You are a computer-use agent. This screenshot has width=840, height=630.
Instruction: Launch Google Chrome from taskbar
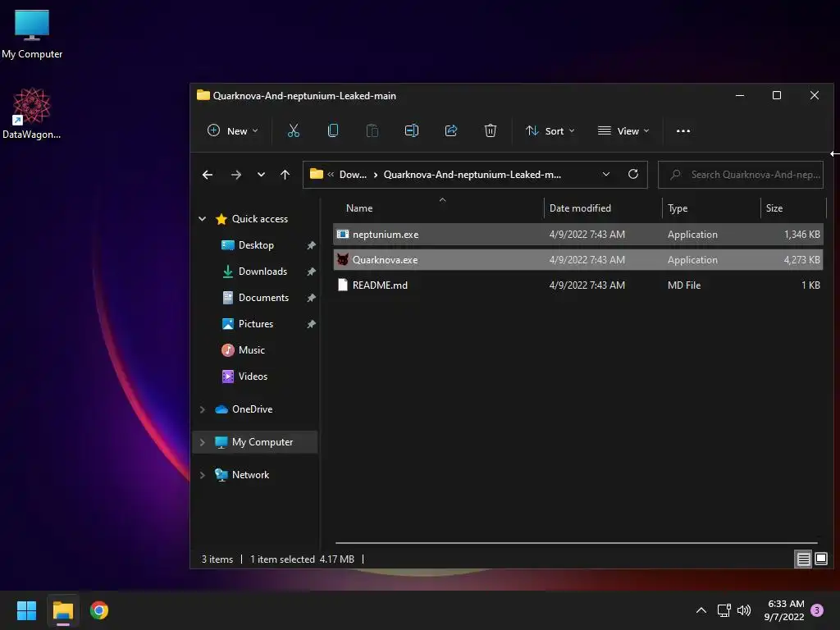click(x=99, y=610)
